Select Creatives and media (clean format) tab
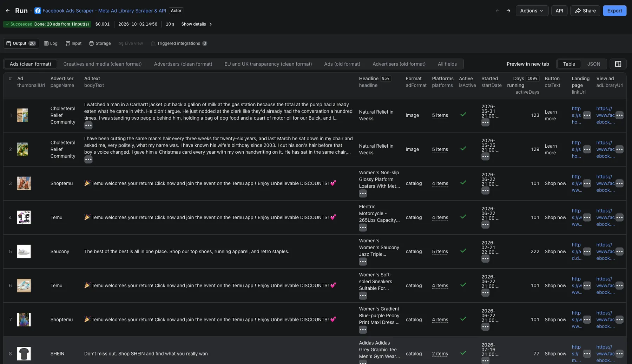632x364 pixels. click(103, 64)
